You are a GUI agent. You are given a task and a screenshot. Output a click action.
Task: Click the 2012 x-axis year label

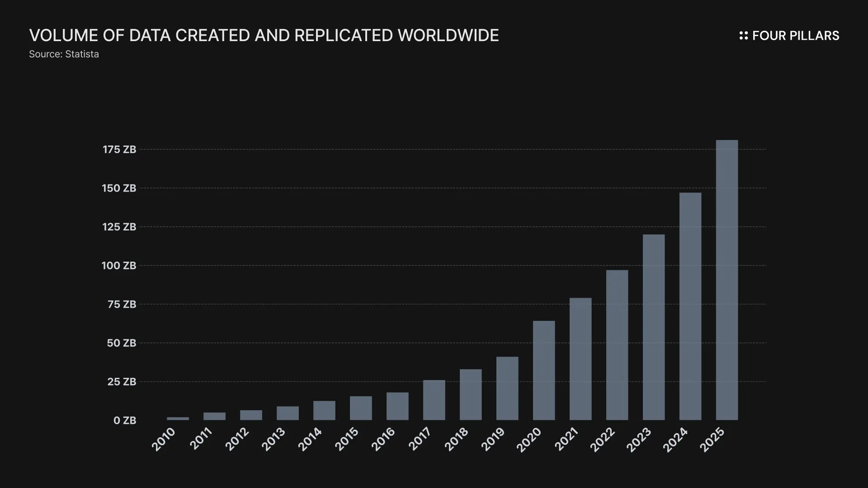[237, 439]
